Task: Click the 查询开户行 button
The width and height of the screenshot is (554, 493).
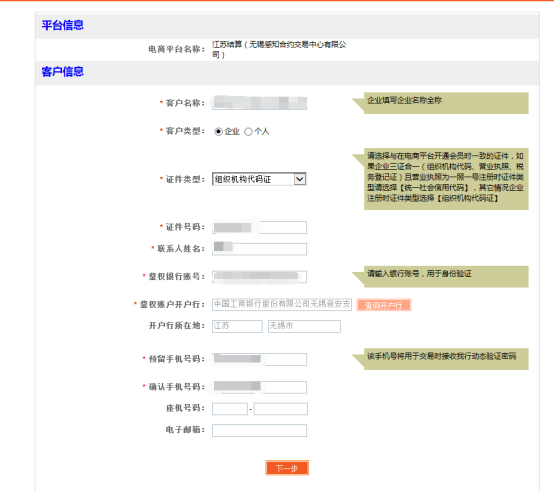Action: click(384, 305)
